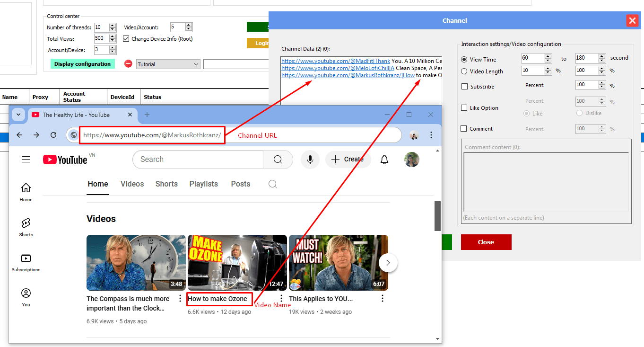Screen dimensions: 644x347
Task: Go forward in the browser
Action: coord(36,135)
